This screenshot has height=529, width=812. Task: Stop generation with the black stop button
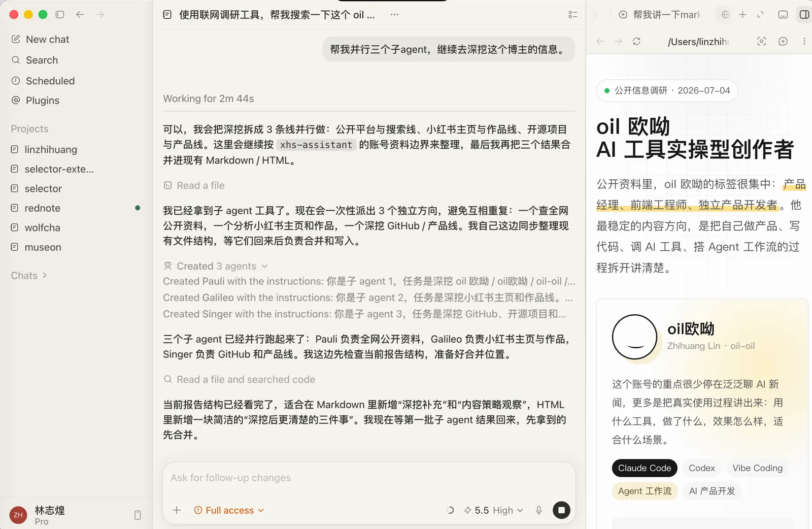tap(561, 510)
